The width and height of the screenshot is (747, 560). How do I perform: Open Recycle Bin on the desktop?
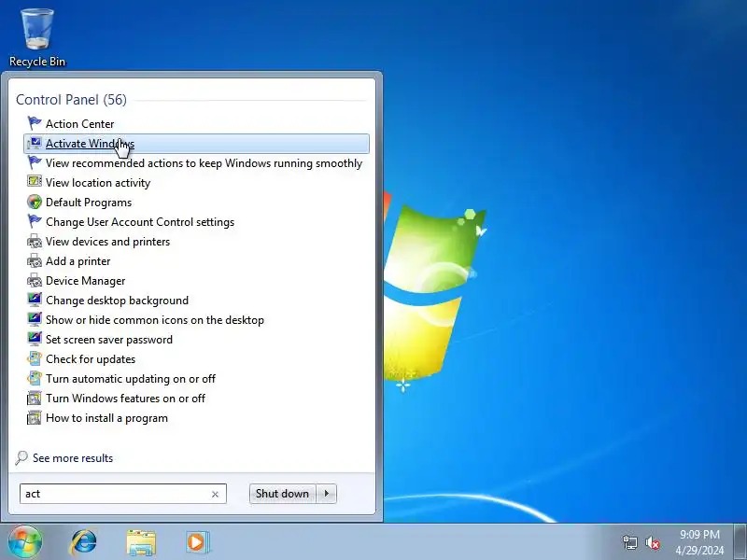click(x=37, y=37)
